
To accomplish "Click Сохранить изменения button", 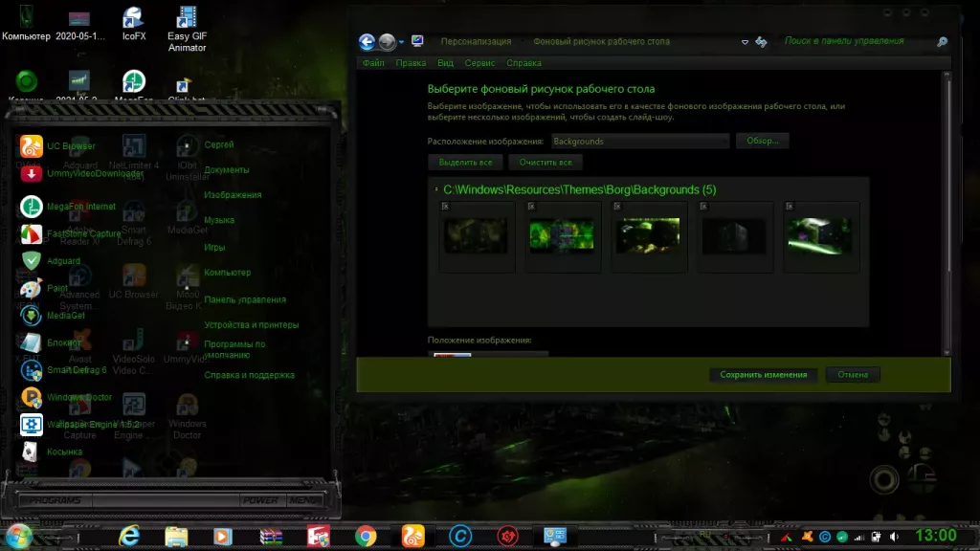I will coord(763,375).
